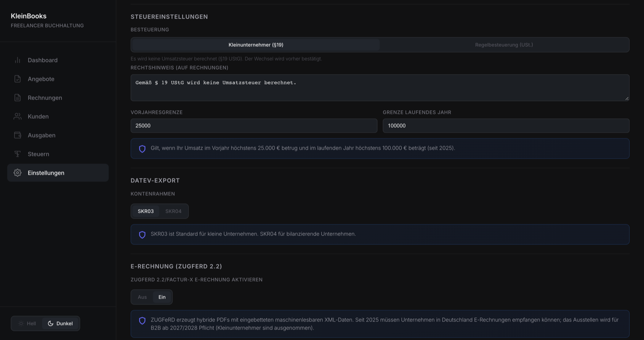This screenshot has height=340, width=644.
Task: Switch to Regelbesteuerung (USt.) option
Action: coord(504,45)
